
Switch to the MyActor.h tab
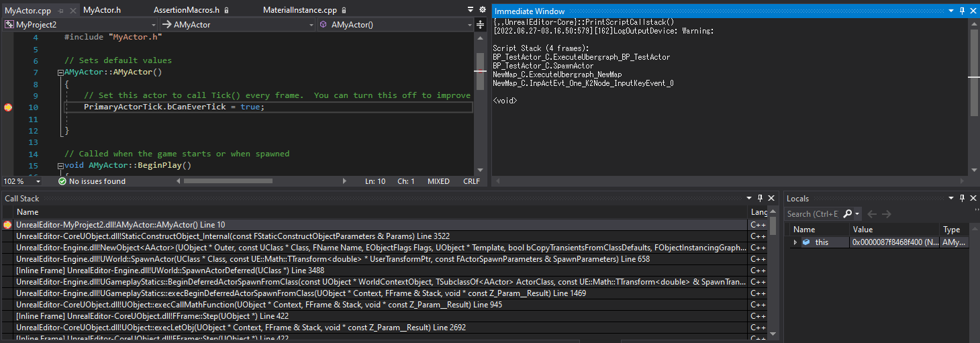[x=102, y=10]
